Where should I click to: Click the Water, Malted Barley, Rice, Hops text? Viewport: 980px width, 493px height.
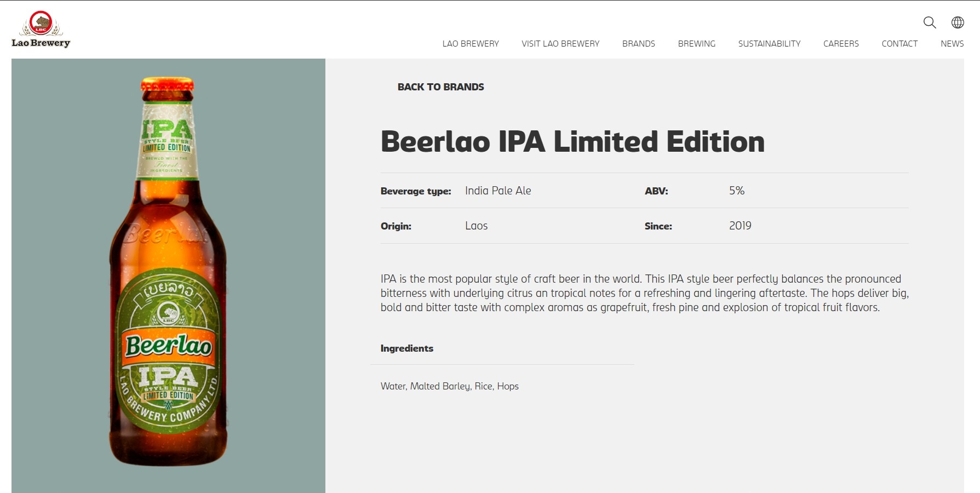(450, 386)
